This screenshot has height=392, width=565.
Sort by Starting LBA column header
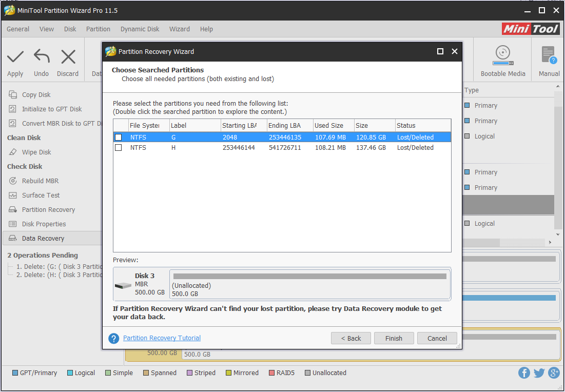click(244, 125)
